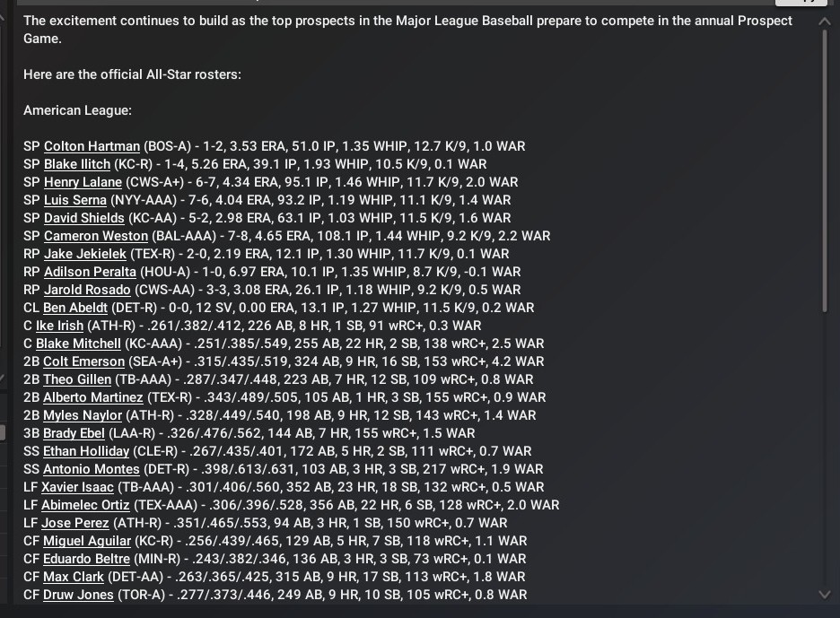The width and height of the screenshot is (840, 618).
Task: Open Druw Jones' player page
Action: (79, 595)
